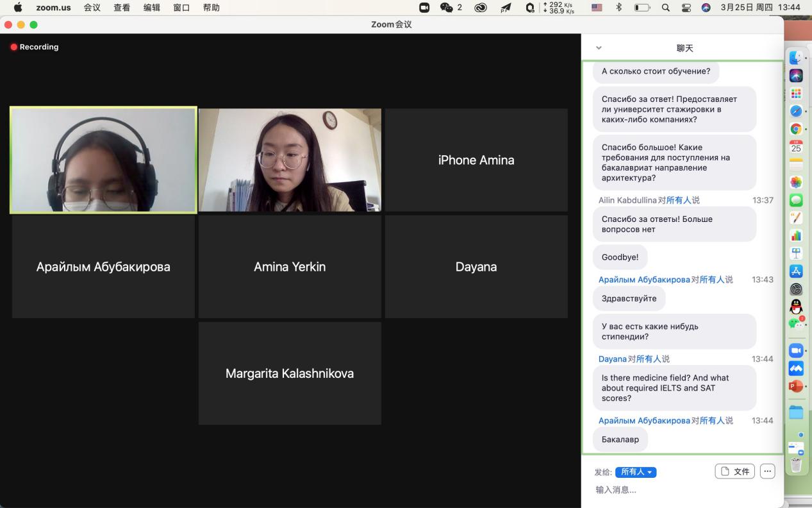The height and width of the screenshot is (508, 812).
Task: Open the 窗口 menu
Action: 181,8
